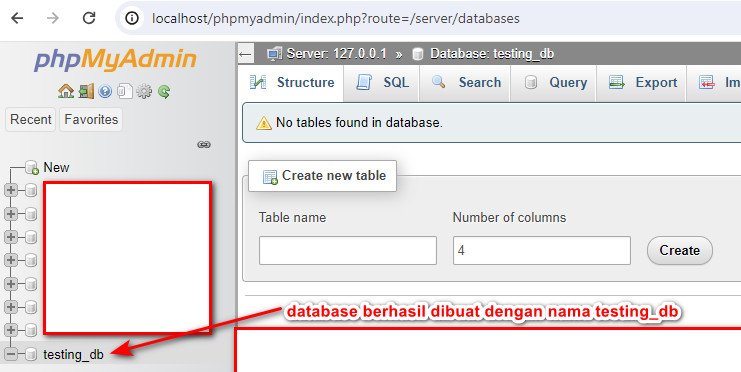Screen dimensions: 741x372
Task: Select New in the database tree
Action: click(56, 167)
